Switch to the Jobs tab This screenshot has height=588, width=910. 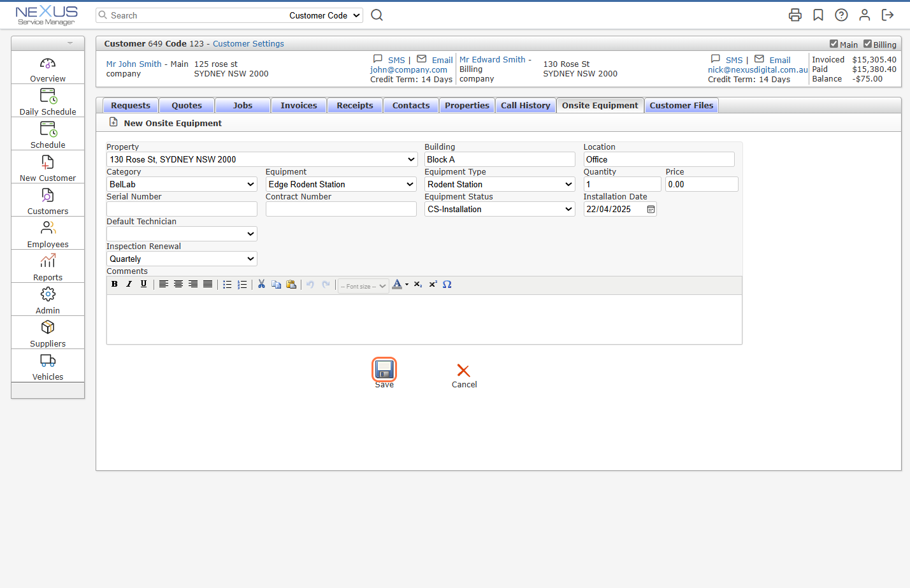click(x=243, y=106)
